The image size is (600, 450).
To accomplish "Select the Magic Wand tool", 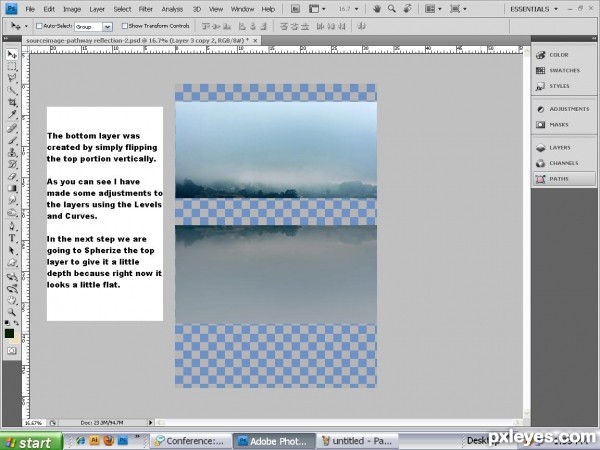I will 12,90.
